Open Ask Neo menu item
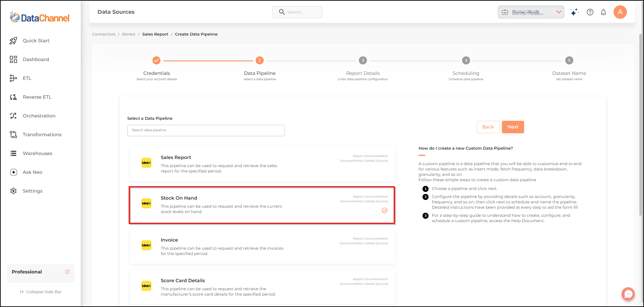644x307 pixels. click(33, 172)
